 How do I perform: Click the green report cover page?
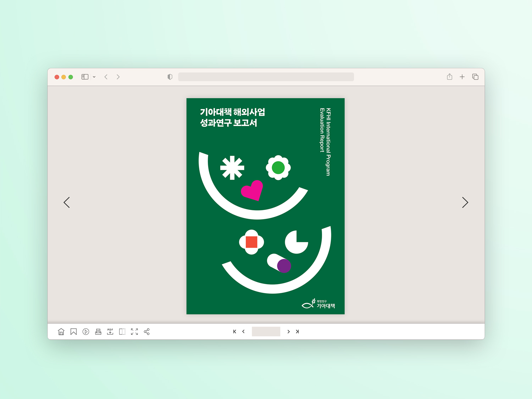(266, 206)
